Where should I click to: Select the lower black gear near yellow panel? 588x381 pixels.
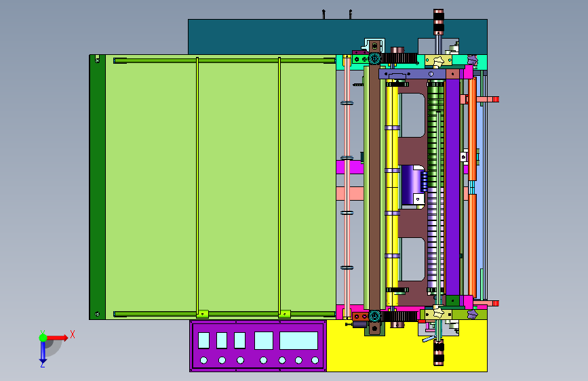(x=399, y=317)
